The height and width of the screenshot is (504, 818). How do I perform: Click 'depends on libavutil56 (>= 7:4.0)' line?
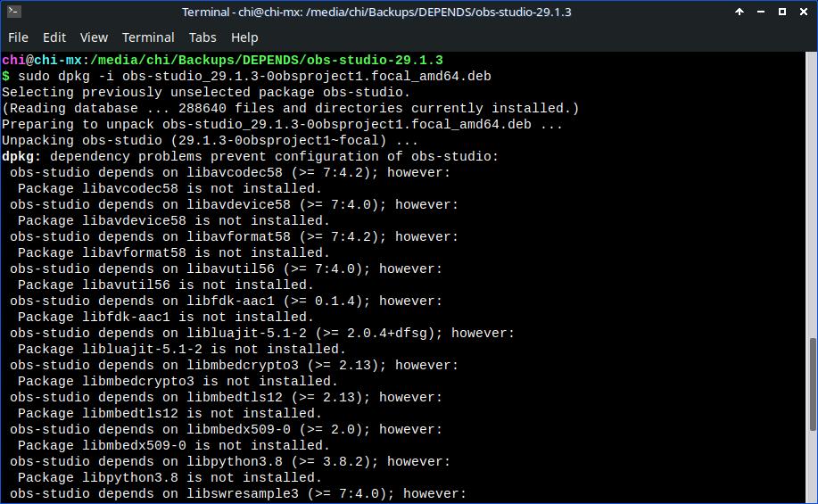(x=226, y=269)
